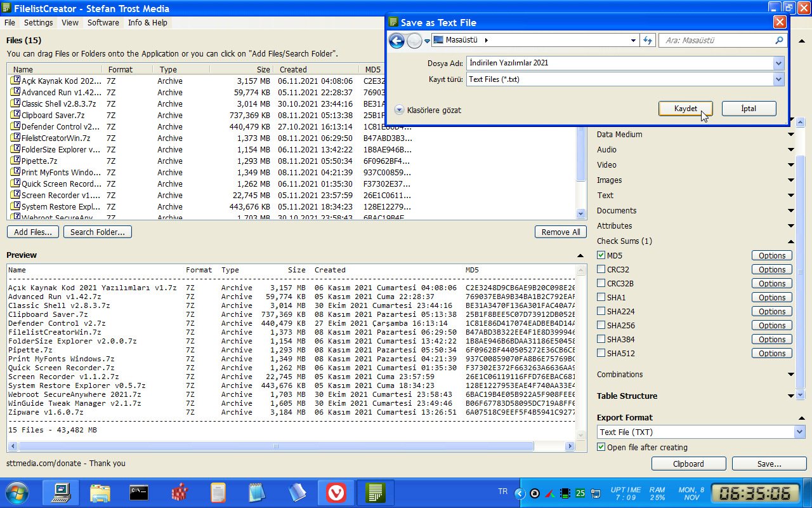Click the green 25 tray icon
The image size is (812, 508).
tap(580, 493)
